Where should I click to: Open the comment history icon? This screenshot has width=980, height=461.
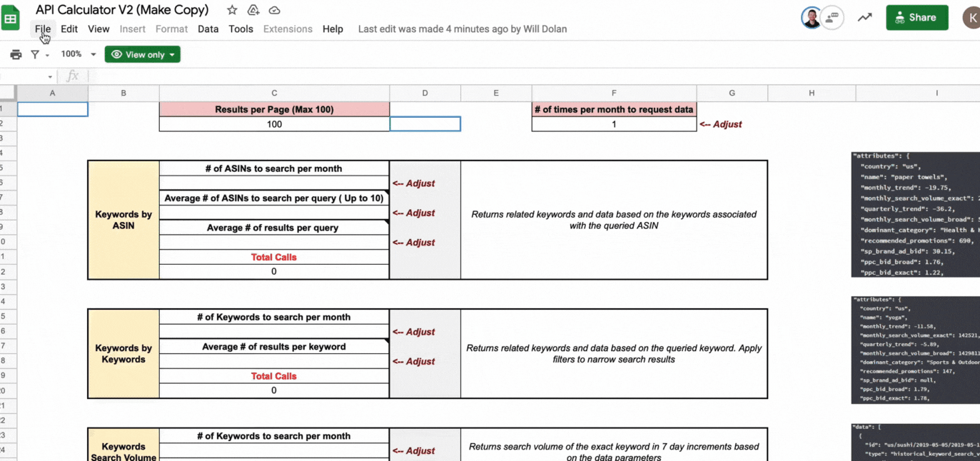pyautogui.click(x=832, y=18)
